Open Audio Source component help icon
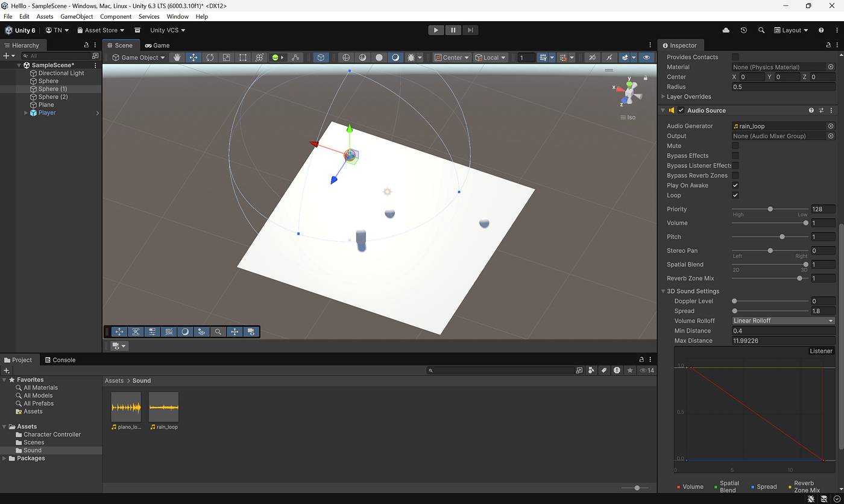Viewport: 844px width, 504px height. point(811,110)
